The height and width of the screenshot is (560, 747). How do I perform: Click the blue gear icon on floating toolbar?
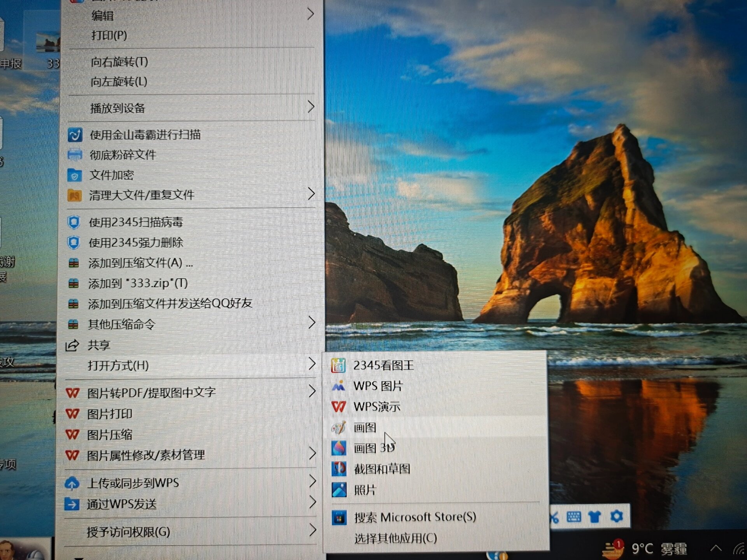pos(617,516)
